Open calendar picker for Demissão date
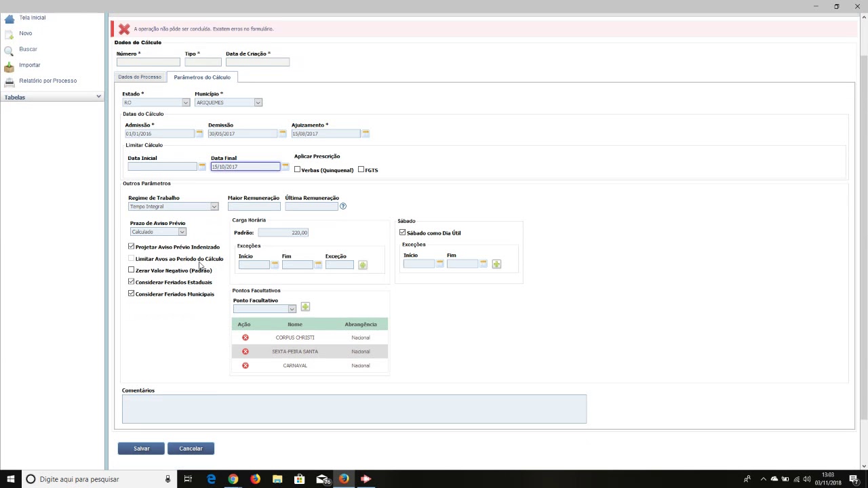This screenshot has width=868, height=488. (x=282, y=134)
